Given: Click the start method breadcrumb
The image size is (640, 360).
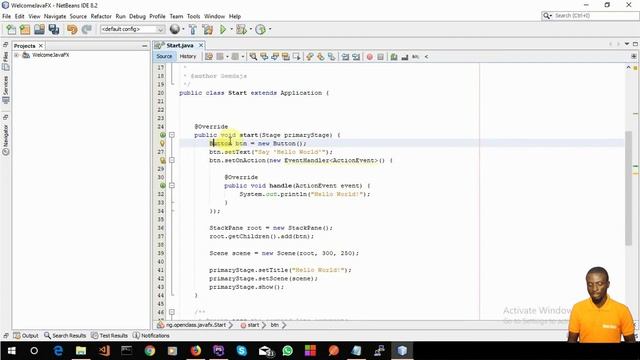Looking at the screenshot, I should (x=253, y=325).
